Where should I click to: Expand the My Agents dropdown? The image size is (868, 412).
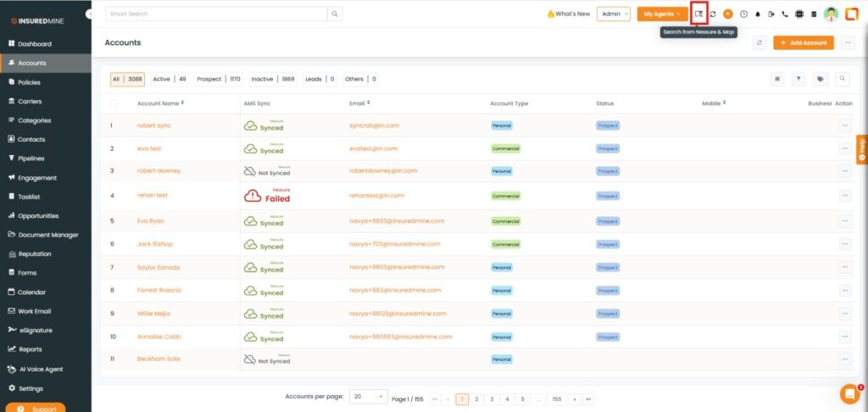tap(662, 14)
